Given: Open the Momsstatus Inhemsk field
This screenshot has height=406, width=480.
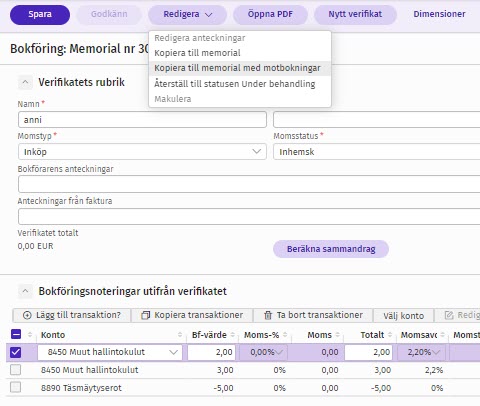Looking at the screenshot, I should (x=377, y=152).
